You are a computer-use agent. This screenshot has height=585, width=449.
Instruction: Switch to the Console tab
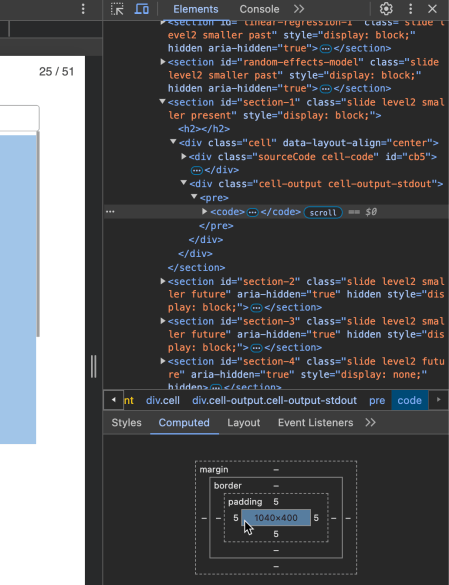tap(259, 9)
